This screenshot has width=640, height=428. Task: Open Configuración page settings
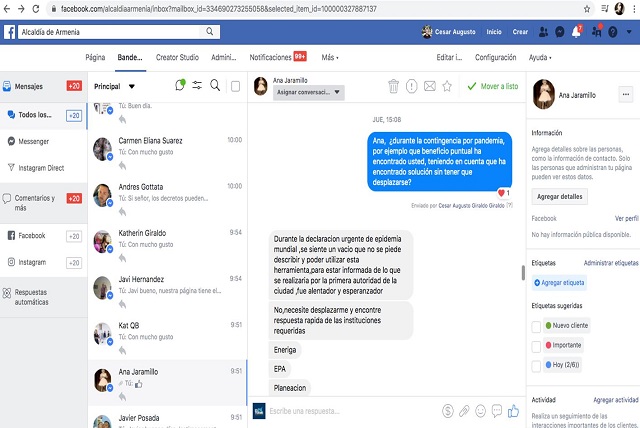click(496, 58)
